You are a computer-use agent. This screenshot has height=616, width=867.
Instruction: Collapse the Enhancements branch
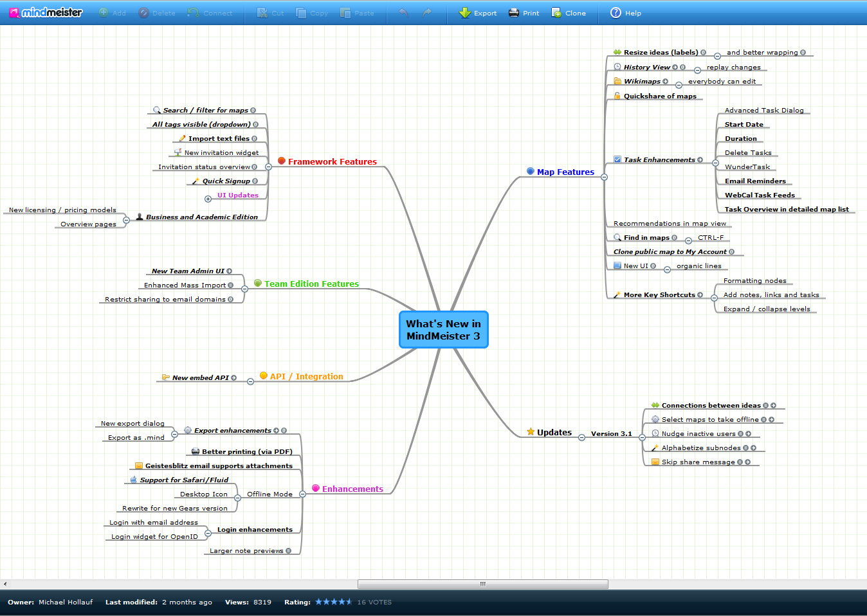(303, 494)
